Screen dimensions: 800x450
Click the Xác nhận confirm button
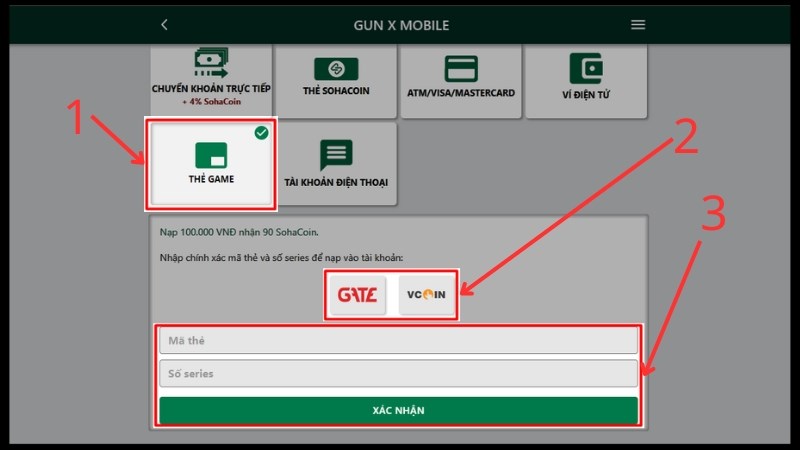398,410
